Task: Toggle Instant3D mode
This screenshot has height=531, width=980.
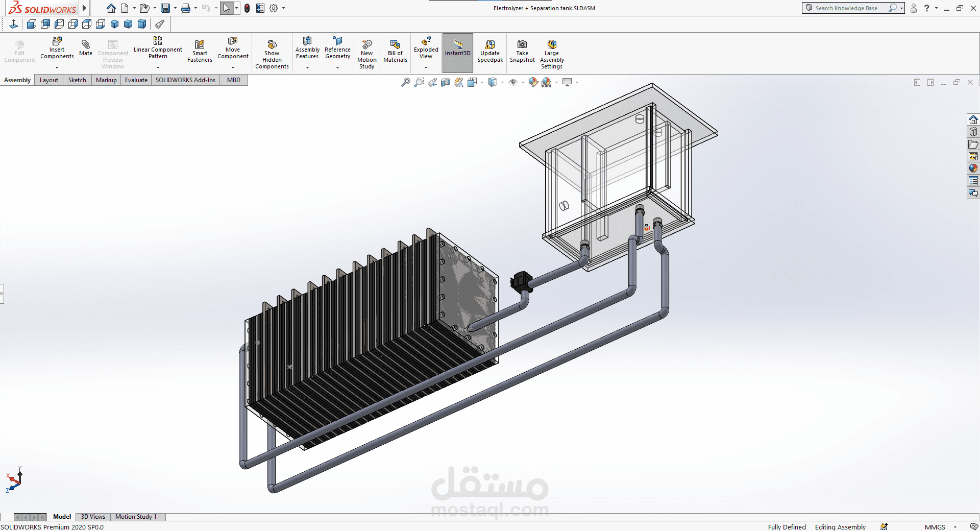Action: click(458, 53)
